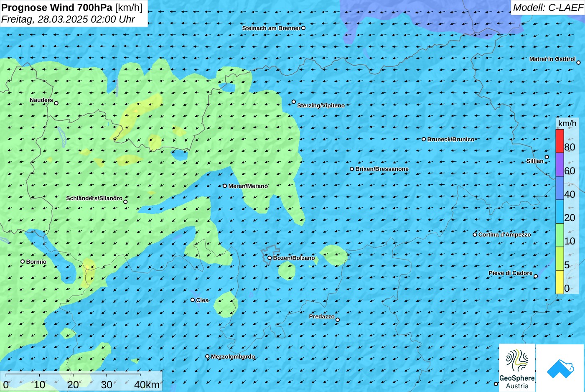Click the yellow 0 km/h legend color

560,282
